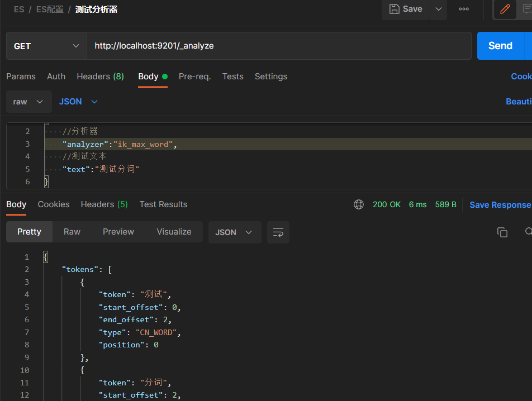Image resolution: width=532 pixels, height=401 pixels.
Task: Open the response Cookies tab
Action: pos(54,204)
